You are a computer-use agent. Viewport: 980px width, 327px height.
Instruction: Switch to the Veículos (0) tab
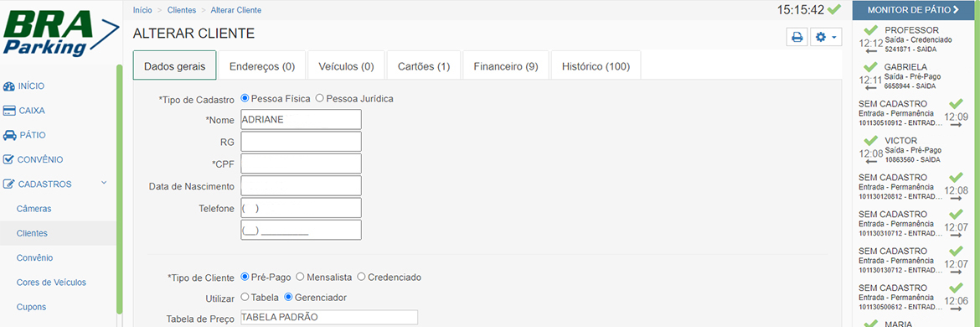coord(346,66)
